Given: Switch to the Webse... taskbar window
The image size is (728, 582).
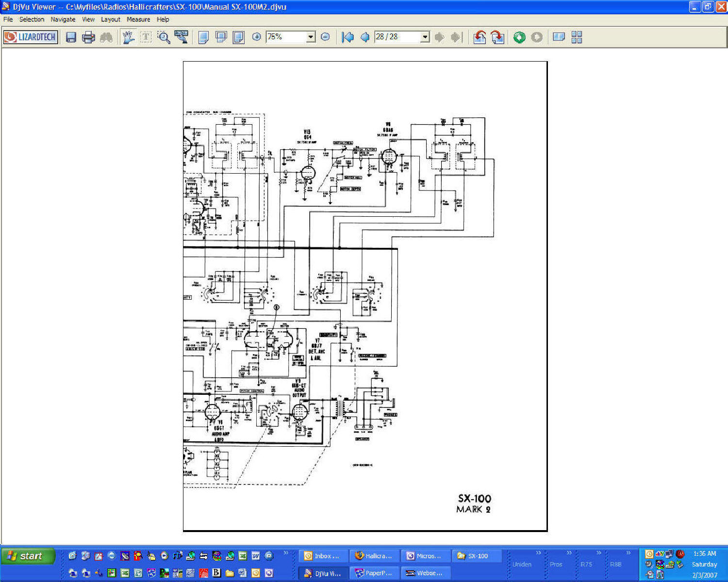Looking at the screenshot, I should [426, 573].
